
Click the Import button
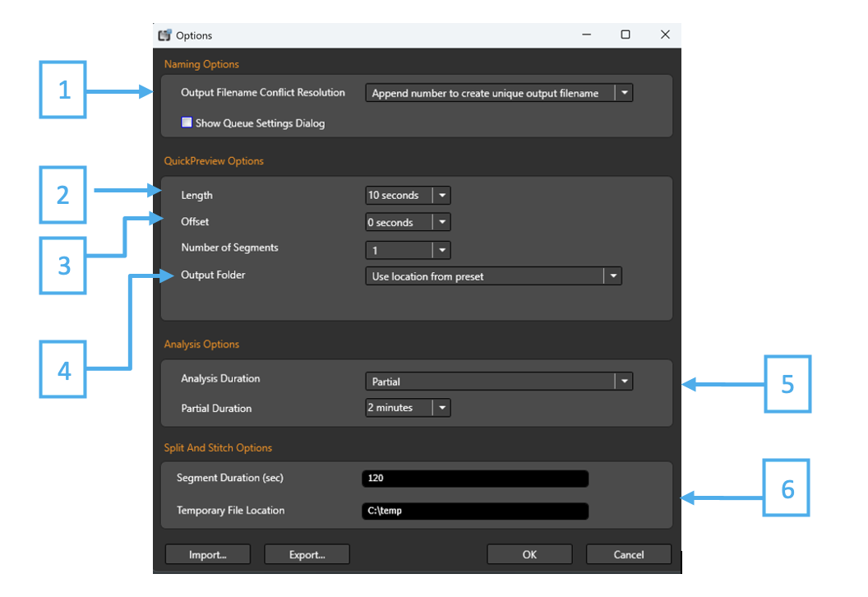207,553
